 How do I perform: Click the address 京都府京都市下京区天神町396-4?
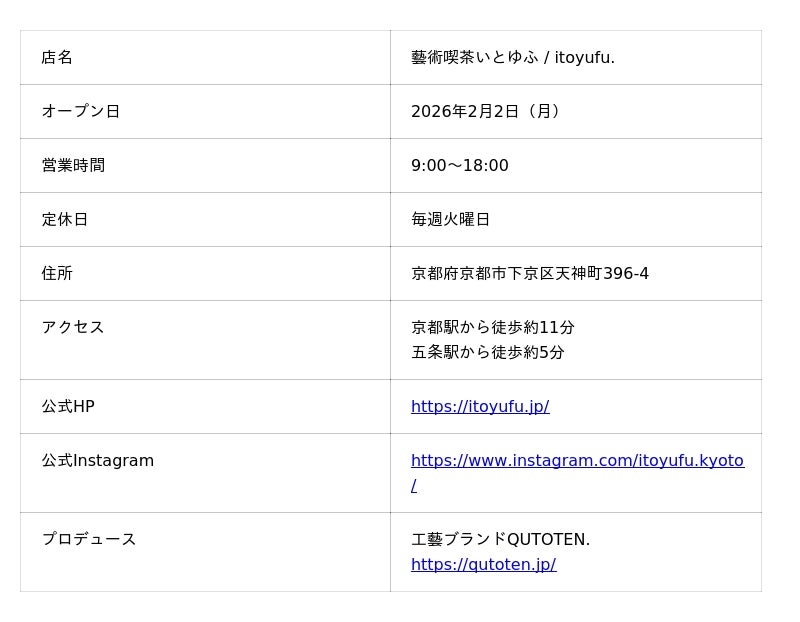point(530,274)
